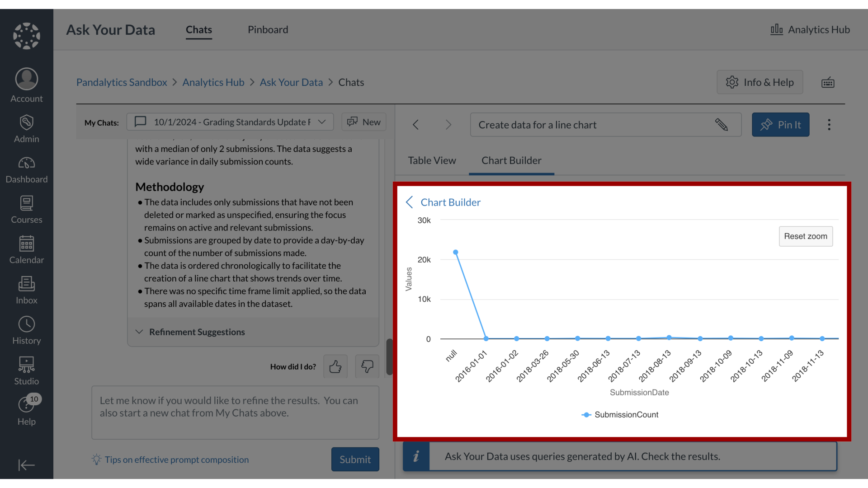This screenshot has width=868, height=488.
Task: Click the three-dot more options menu
Action: coord(829,125)
